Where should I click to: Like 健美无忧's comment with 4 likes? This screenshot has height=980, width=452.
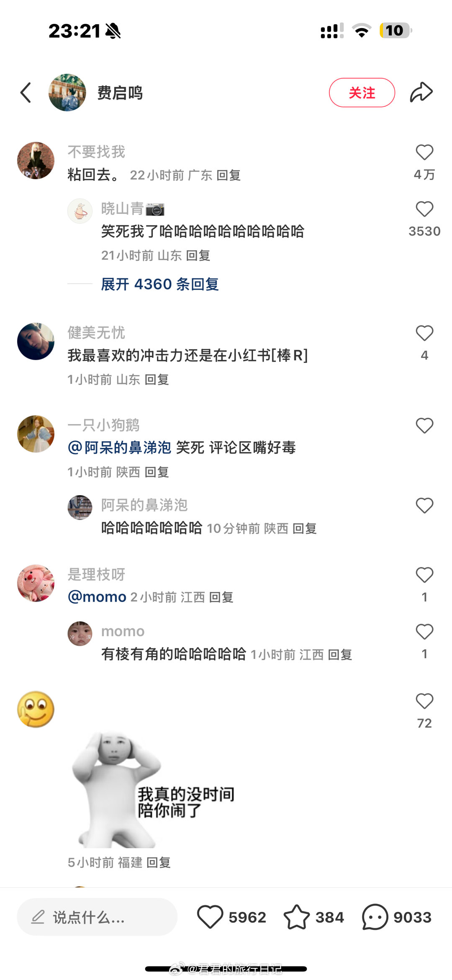(424, 333)
